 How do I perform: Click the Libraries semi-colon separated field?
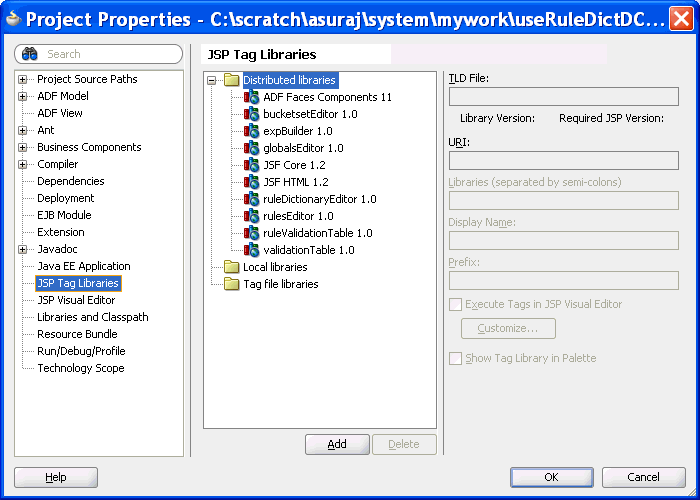click(564, 200)
